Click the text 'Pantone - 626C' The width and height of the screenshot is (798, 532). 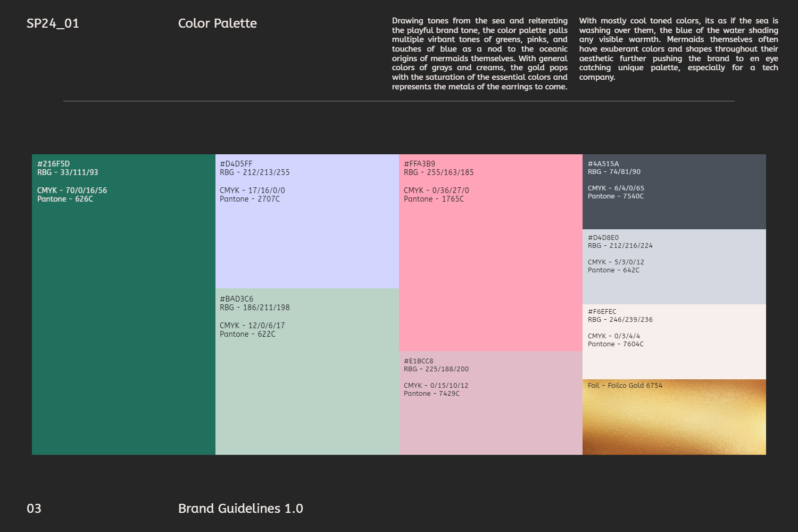[65, 199]
